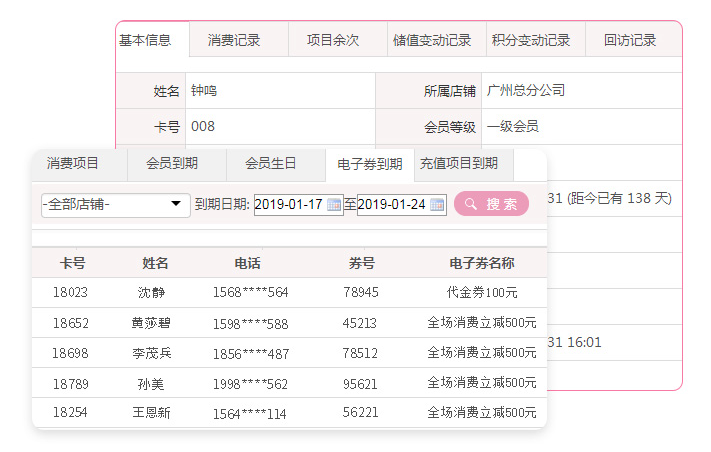Show the 会员生日 tab
Image resolution: width=711 pixels, height=452 pixels.
point(271,164)
